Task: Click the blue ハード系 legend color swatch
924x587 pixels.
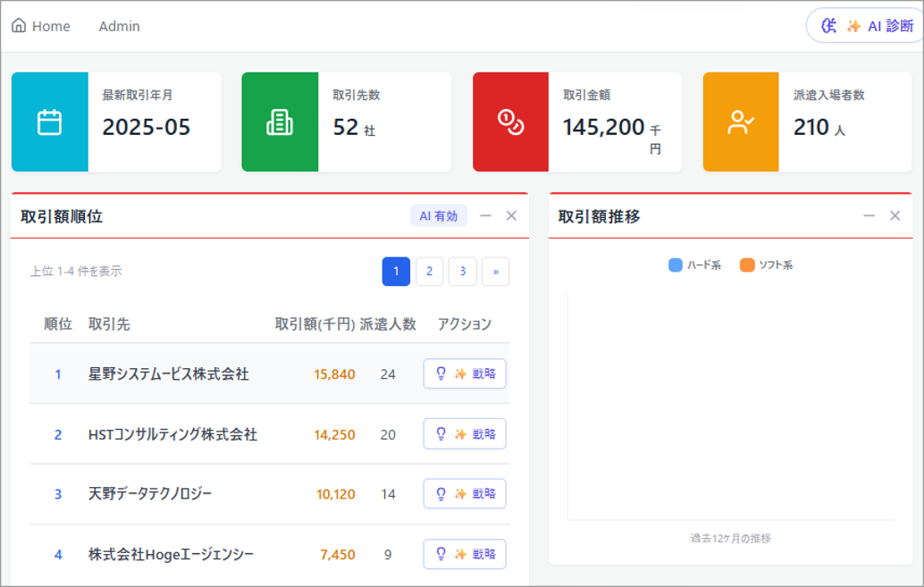Action: pos(676,265)
